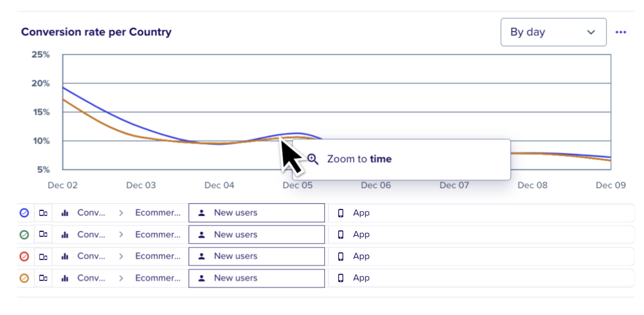This screenshot has height=315, width=644.
Task: Click device icon in the blue series row
Action: [x=43, y=213]
